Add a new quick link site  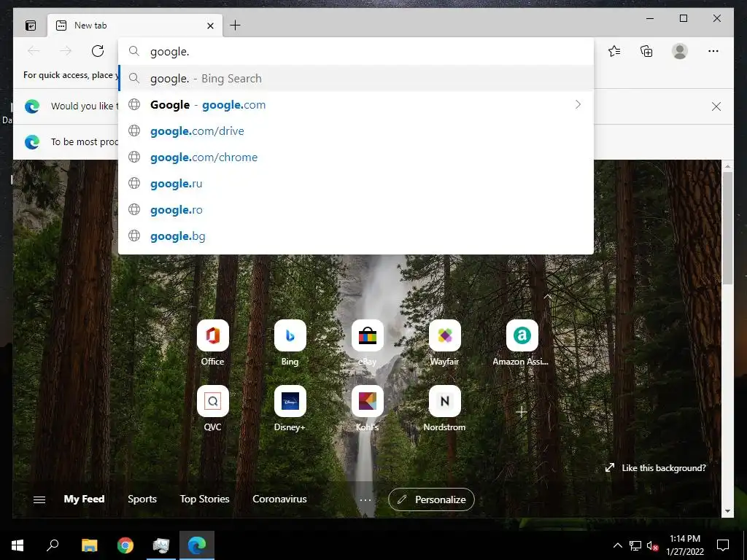click(x=521, y=411)
